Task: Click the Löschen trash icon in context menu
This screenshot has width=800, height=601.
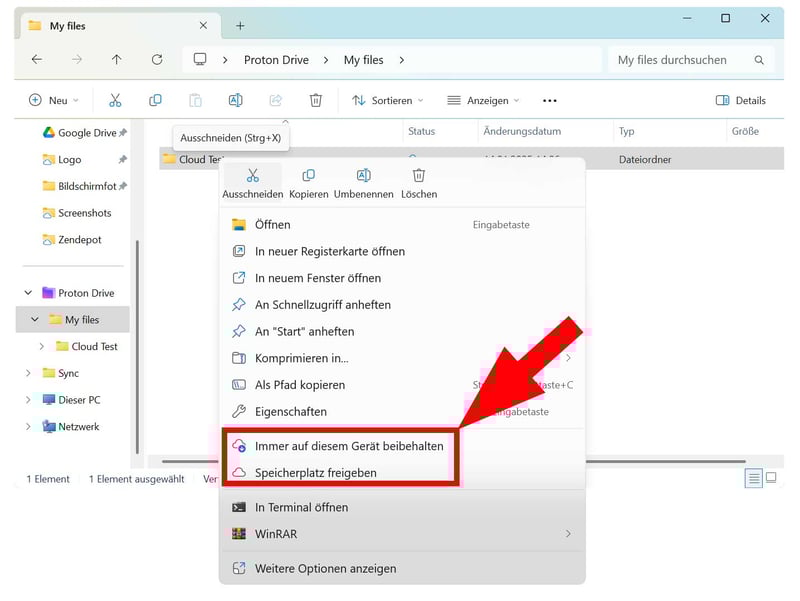Action: pos(419,176)
